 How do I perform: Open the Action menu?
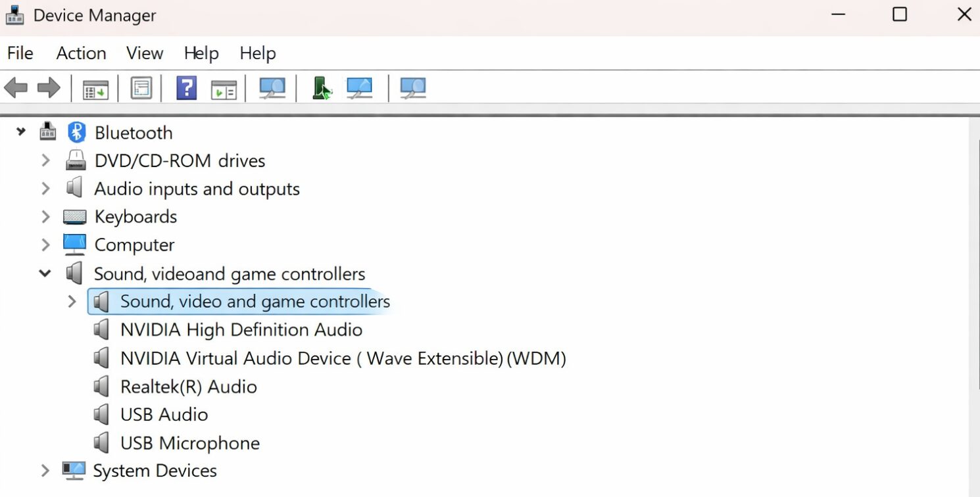pyautogui.click(x=81, y=53)
